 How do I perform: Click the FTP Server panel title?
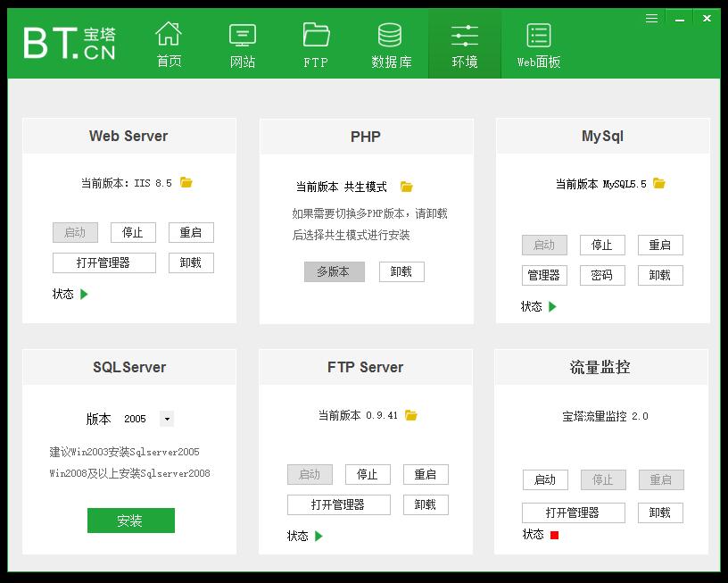(366, 367)
